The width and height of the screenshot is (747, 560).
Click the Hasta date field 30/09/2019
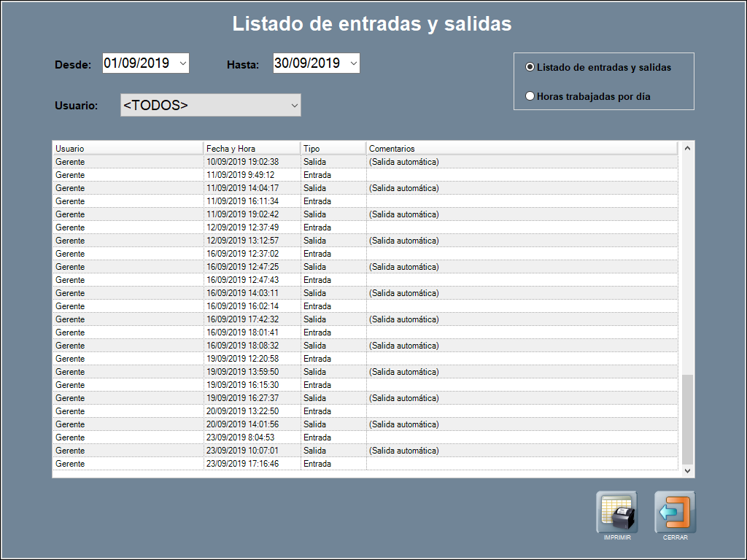[x=307, y=63]
